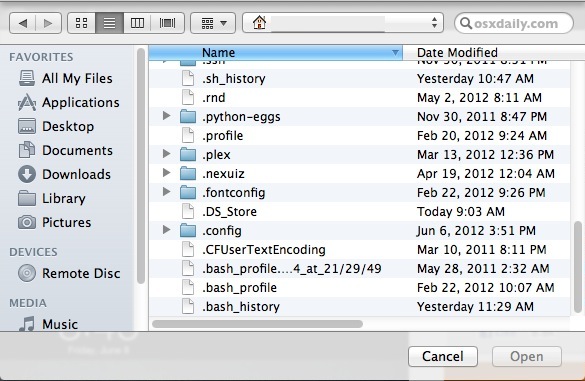The height and width of the screenshot is (381, 585).
Task: Switch to Cover Flow view
Action: tap(168, 23)
